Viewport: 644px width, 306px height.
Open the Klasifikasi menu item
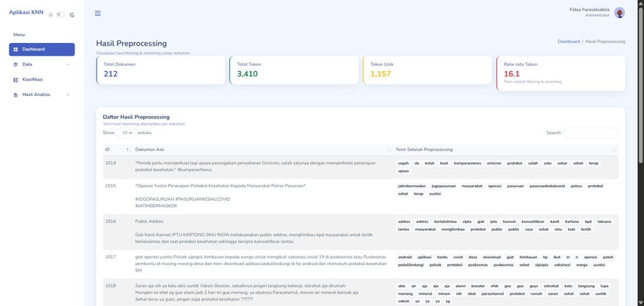[33, 79]
